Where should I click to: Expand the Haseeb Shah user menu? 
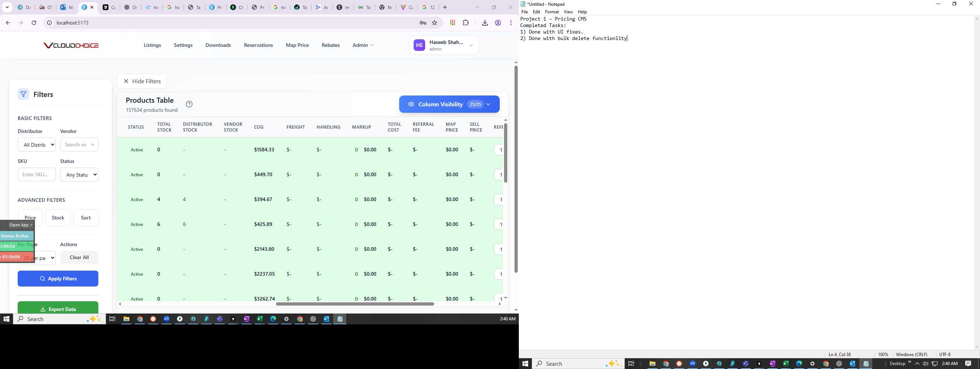coord(444,45)
